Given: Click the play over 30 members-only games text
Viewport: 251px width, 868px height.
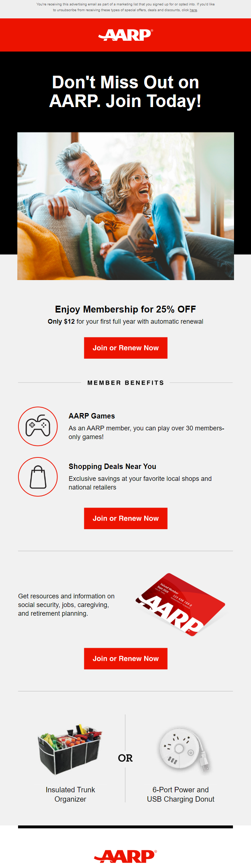Looking at the screenshot, I should point(146,433).
